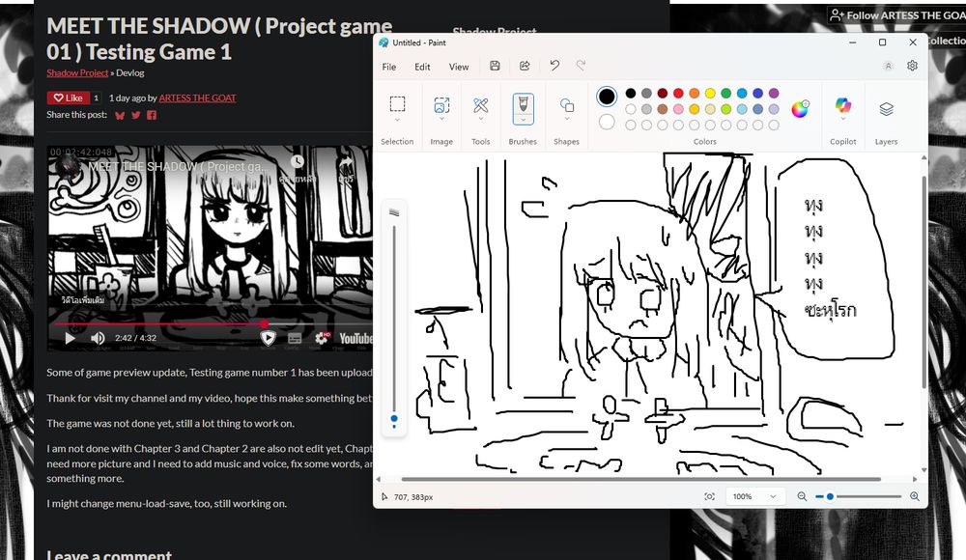This screenshot has width=966, height=560.
Task: Click the Copilot icon in Paint
Action: [842, 105]
